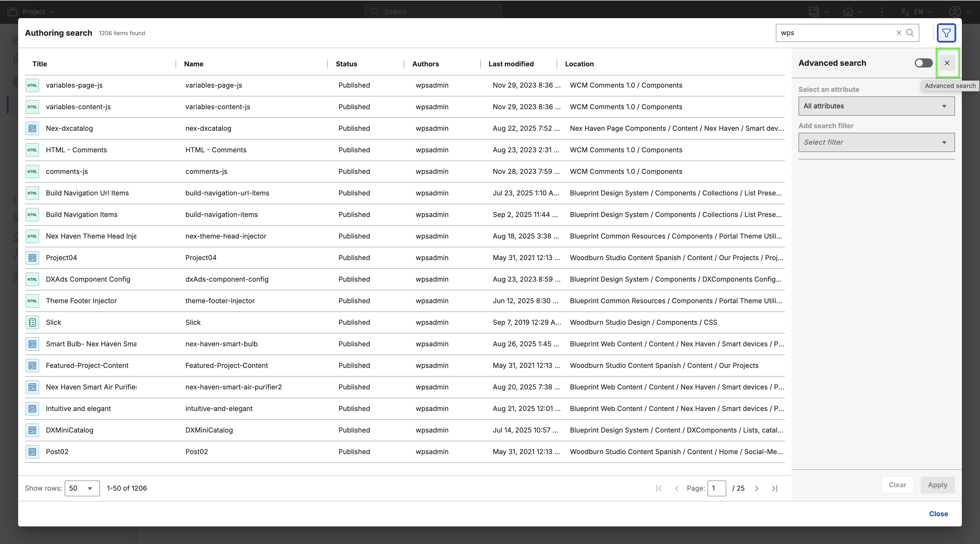This screenshot has height=544, width=980.
Task: Click the magnifier search icon
Action: pos(910,33)
